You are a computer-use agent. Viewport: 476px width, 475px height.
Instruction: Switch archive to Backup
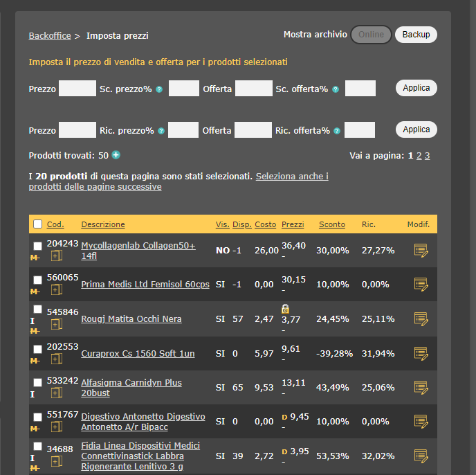coord(416,35)
